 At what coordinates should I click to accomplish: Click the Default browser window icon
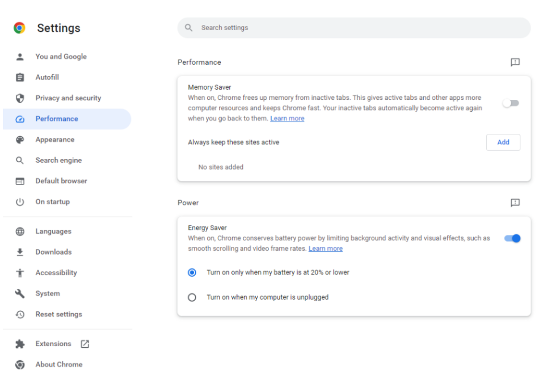tap(20, 181)
